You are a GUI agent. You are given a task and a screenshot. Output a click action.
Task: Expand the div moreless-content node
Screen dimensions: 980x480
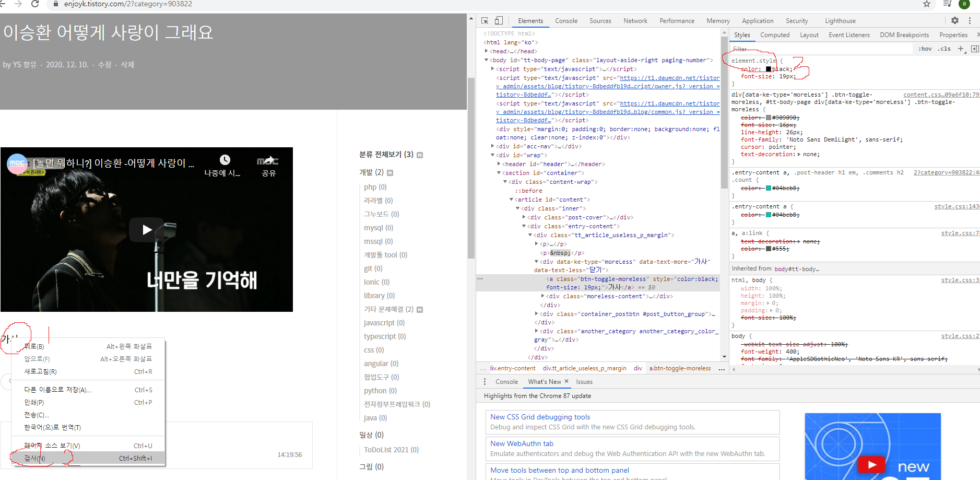pos(542,296)
